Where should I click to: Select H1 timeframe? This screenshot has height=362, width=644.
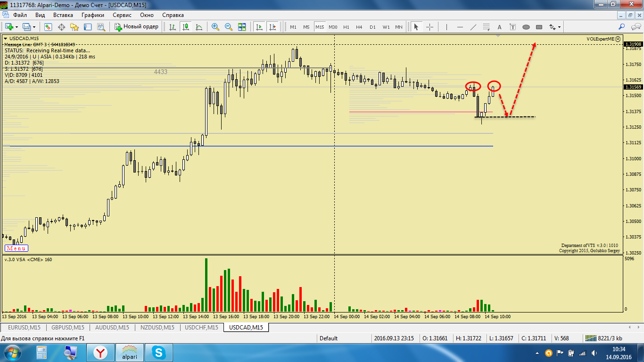coord(346,27)
